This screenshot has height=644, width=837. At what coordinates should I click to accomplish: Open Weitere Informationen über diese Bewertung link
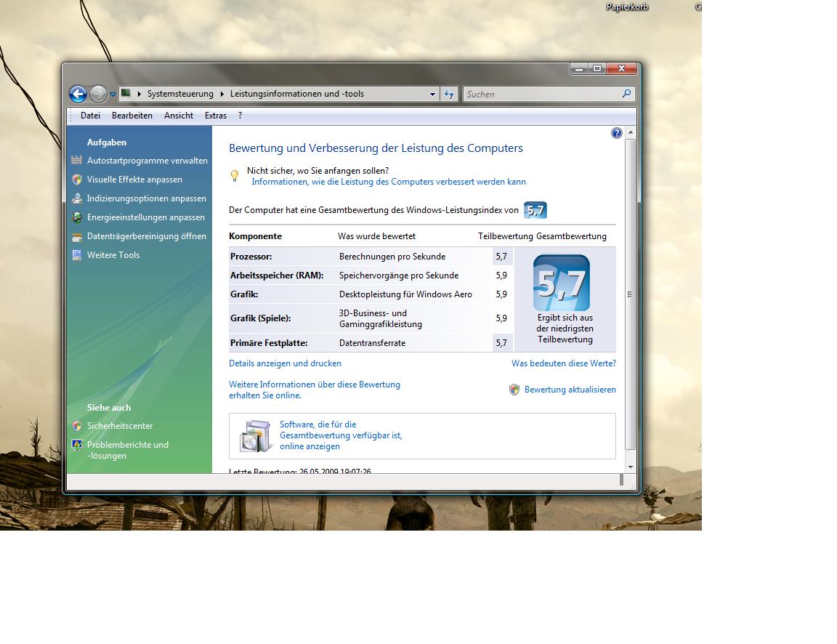(315, 390)
